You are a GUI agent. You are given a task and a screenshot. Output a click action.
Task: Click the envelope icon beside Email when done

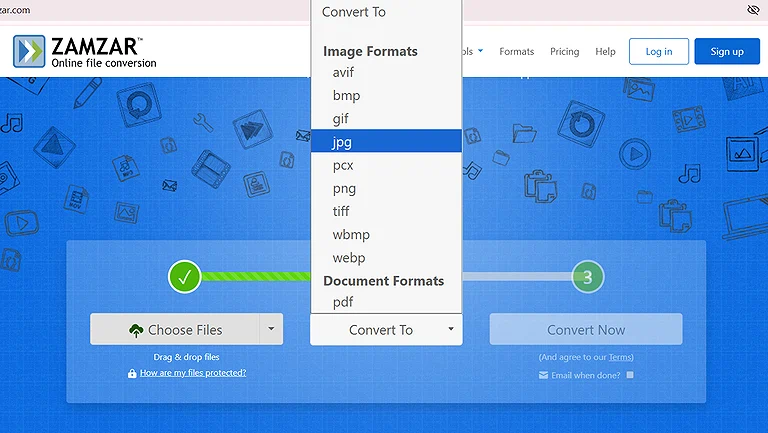click(543, 375)
